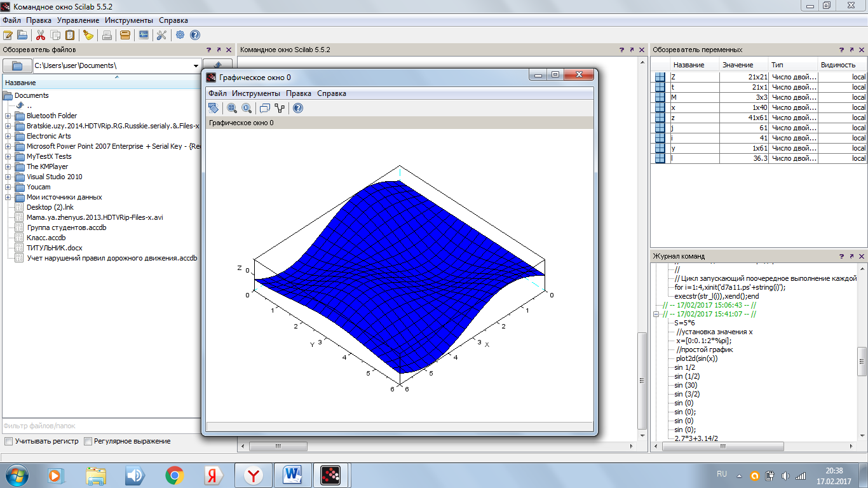Click help icon in graphic window toolbar
This screenshot has width=868, height=488.
point(297,108)
